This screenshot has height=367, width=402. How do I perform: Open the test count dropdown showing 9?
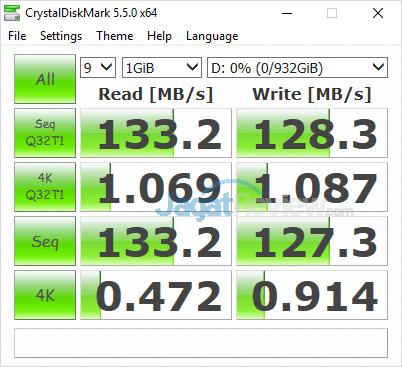point(98,68)
